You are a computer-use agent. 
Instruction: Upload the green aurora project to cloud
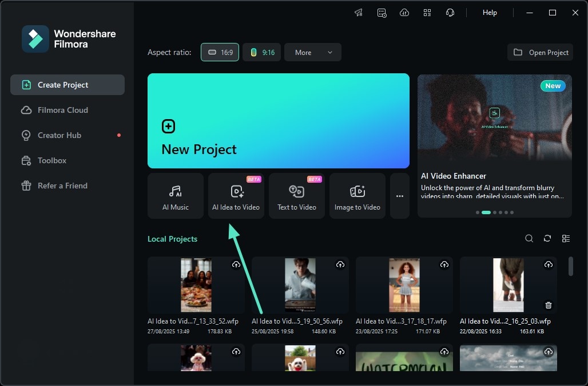pyautogui.click(x=444, y=352)
